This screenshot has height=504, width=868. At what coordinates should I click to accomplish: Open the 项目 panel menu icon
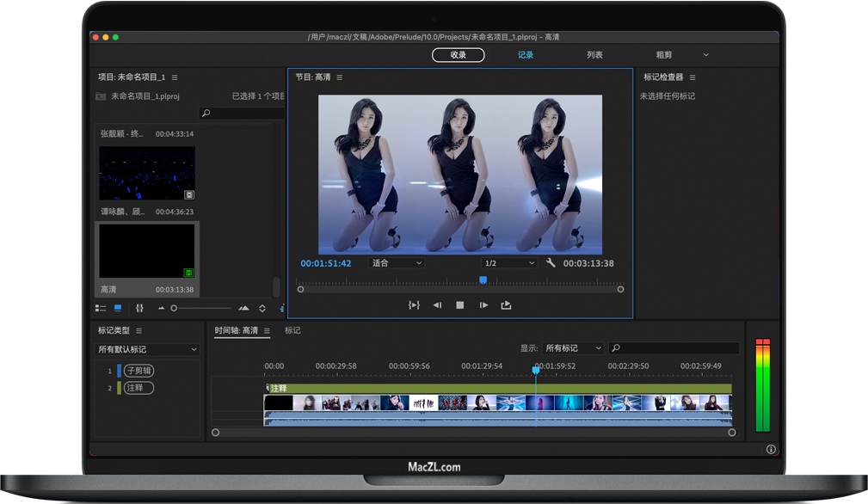pyautogui.click(x=173, y=76)
